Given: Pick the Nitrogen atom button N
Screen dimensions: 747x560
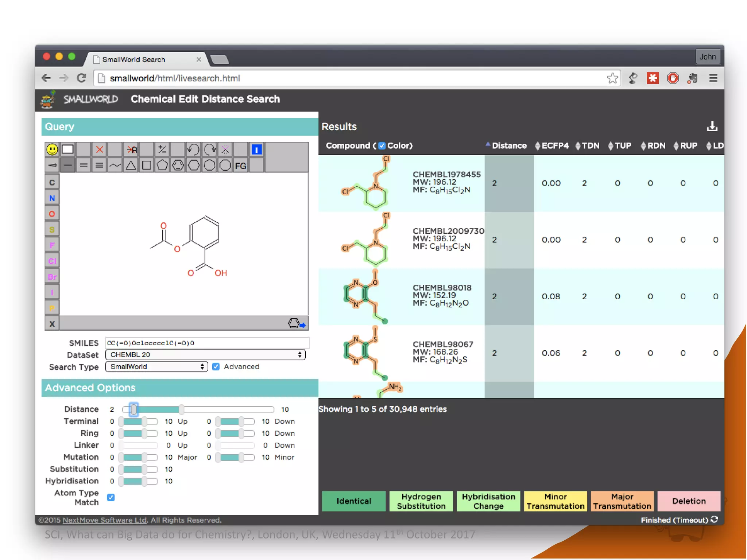Looking at the screenshot, I should pyautogui.click(x=52, y=198).
